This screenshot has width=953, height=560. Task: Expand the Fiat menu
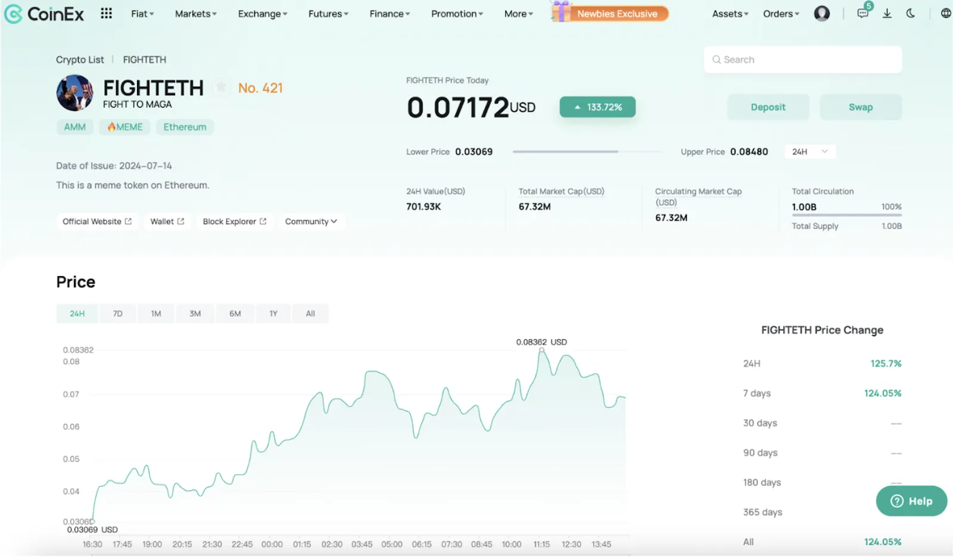click(x=142, y=14)
